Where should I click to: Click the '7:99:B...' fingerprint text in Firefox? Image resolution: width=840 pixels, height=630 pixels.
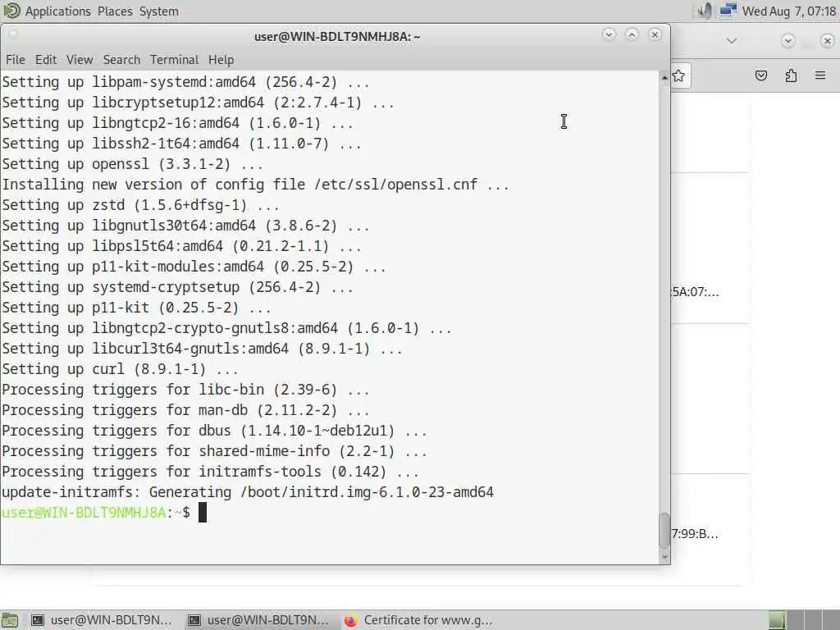tap(695, 533)
